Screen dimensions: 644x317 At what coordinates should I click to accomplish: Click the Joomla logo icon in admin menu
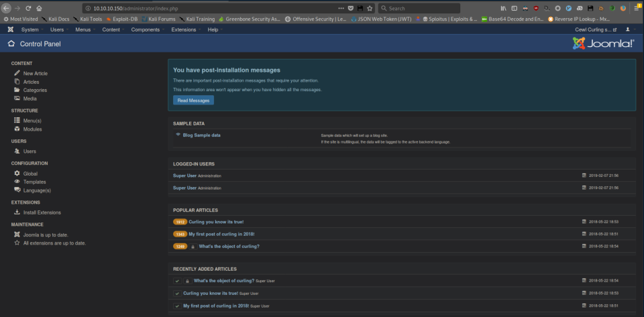tap(10, 29)
